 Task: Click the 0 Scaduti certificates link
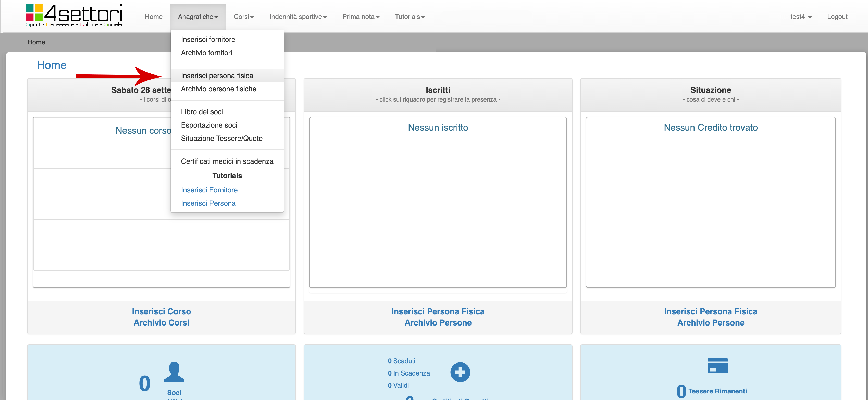pos(401,361)
